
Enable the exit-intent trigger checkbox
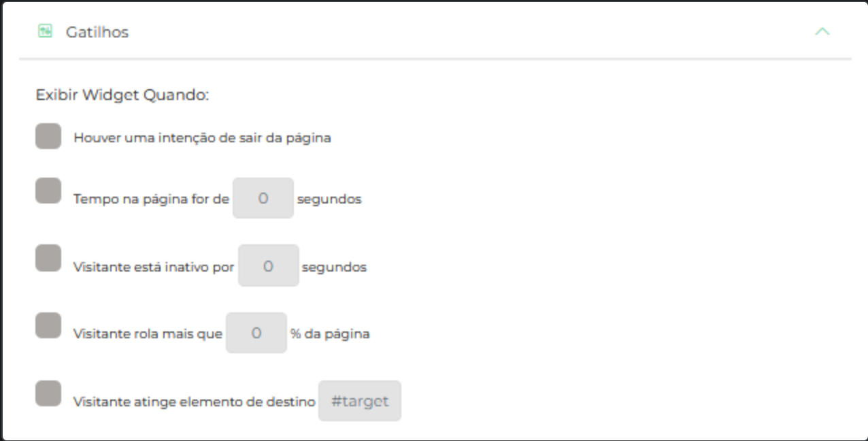48,135
